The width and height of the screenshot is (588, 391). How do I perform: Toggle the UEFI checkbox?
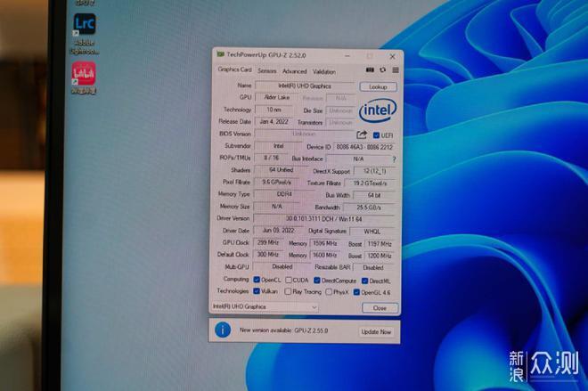[x=376, y=135]
